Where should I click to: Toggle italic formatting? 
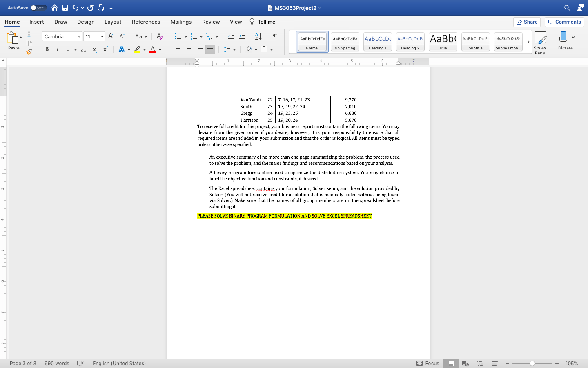58,49
